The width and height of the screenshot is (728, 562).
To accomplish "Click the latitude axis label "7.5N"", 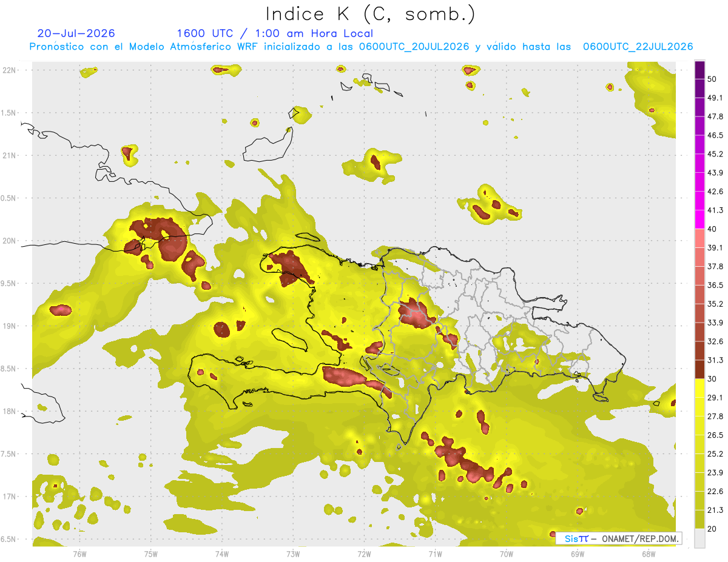I will (x=8, y=454).
